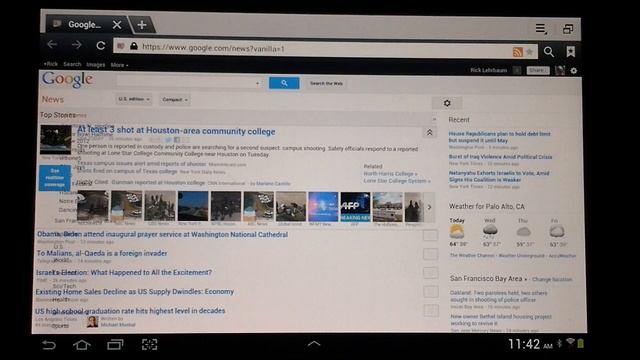Viewport: 640px width, 360px height.
Task: Tap Android screenshot capture button
Action: coord(149,344)
